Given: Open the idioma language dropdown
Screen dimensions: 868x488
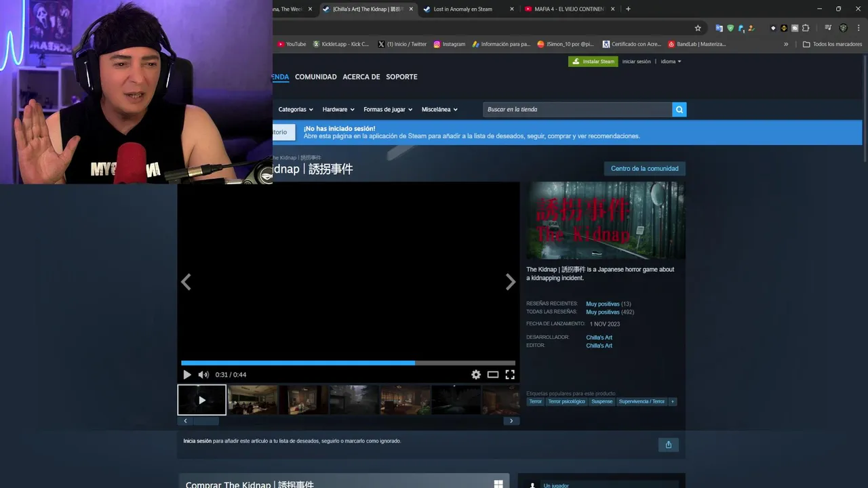Looking at the screenshot, I should 671,62.
